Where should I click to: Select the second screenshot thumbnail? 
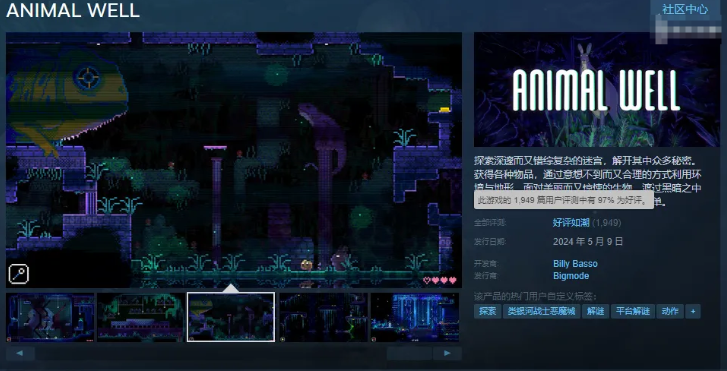(141, 317)
